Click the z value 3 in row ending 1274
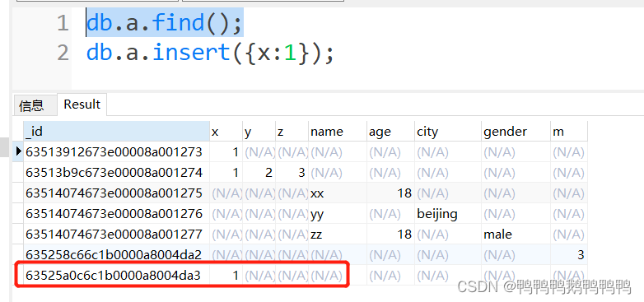644x302 pixels. 292,173
